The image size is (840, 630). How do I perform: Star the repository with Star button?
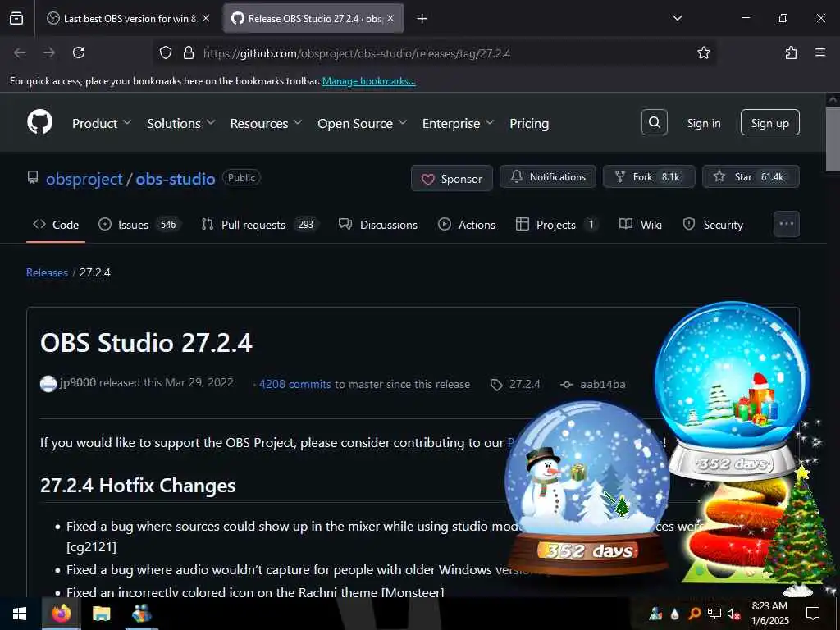(751, 176)
